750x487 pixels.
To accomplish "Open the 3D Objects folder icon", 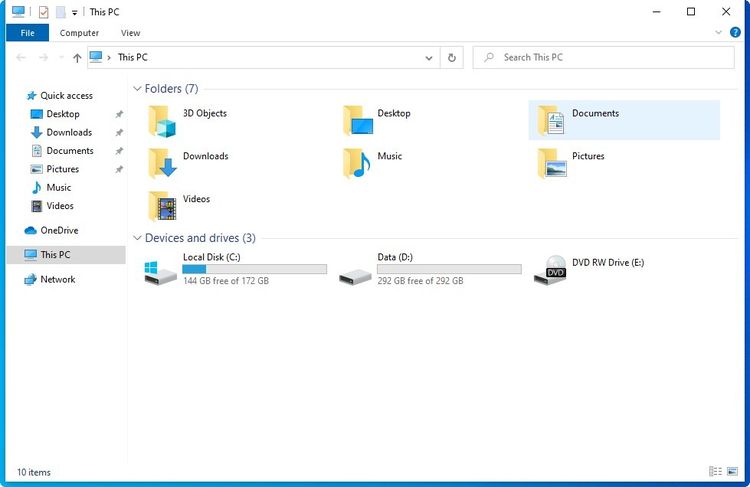I will [162, 121].
